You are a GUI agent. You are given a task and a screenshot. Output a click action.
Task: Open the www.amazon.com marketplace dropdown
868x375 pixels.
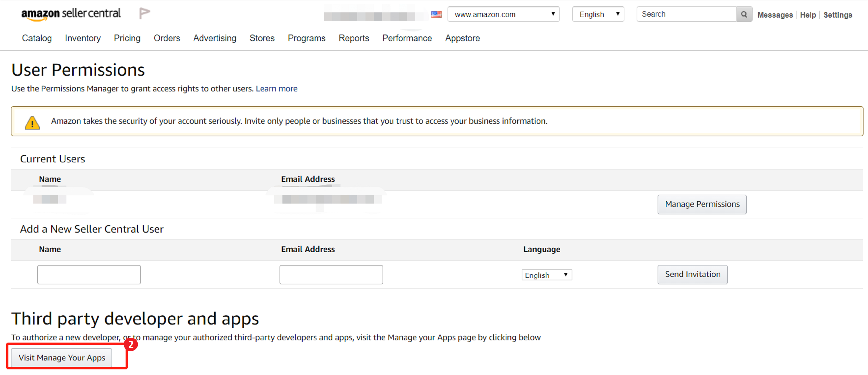pyautogui.click(x=503, y=14)
